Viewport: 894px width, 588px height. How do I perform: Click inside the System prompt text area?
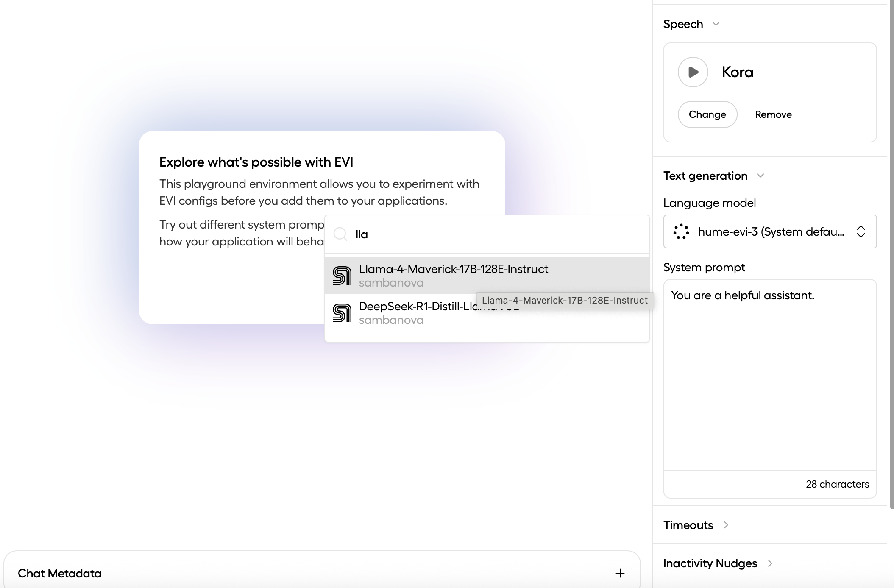click(x=769, y=373)
